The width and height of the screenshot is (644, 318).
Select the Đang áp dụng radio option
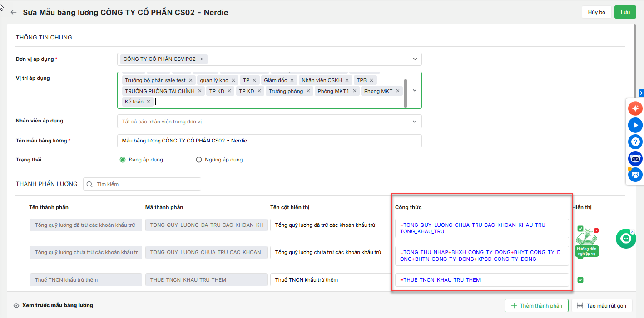123,160
